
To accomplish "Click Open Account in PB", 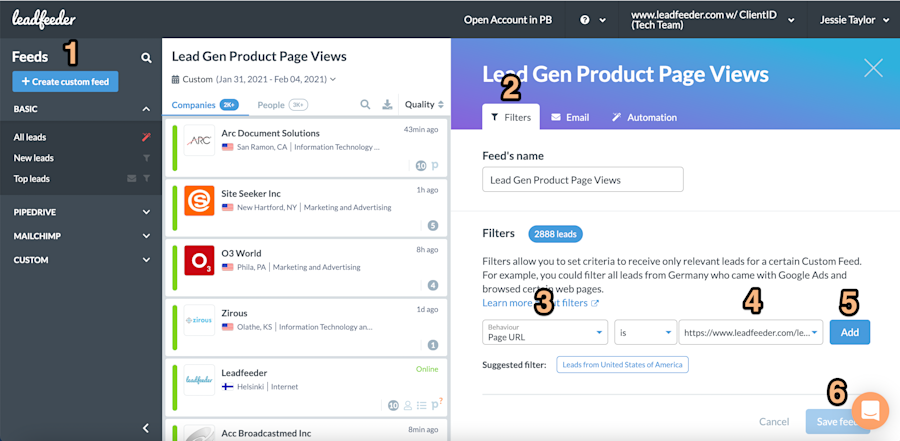I will (508, 20).
